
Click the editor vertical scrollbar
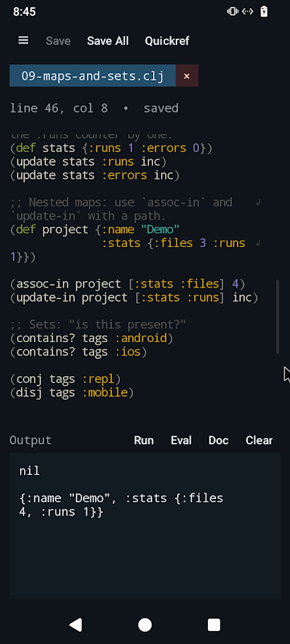(x=278, y=316)
